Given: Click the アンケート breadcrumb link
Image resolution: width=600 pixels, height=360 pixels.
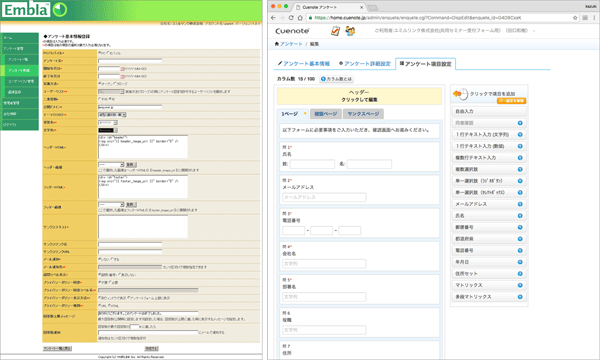Looking at the screenshot, I should click(291, 44).
